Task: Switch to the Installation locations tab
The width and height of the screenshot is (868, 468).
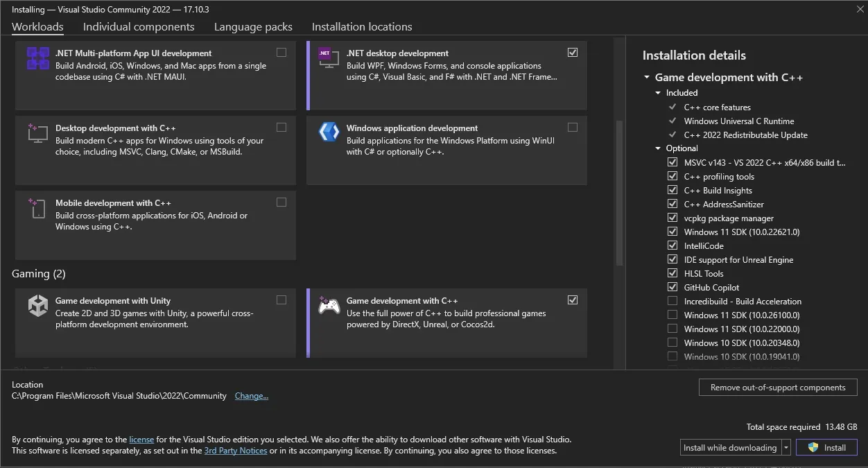Action: (x=362, y=27)
